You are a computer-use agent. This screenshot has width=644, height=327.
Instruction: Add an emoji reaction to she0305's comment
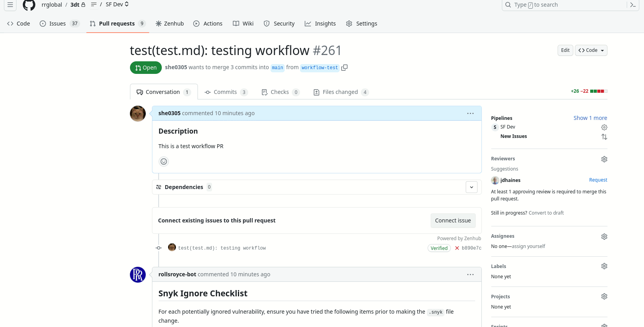(x=164, y=162)
